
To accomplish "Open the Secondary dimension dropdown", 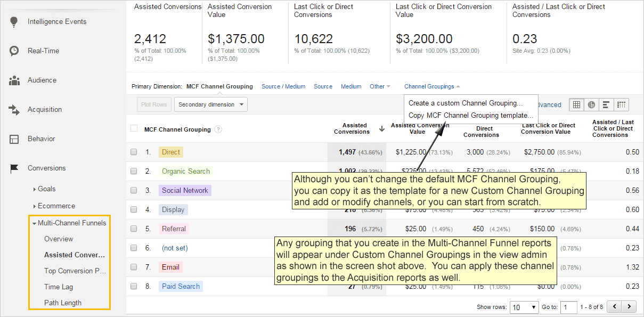I will 210,104.
